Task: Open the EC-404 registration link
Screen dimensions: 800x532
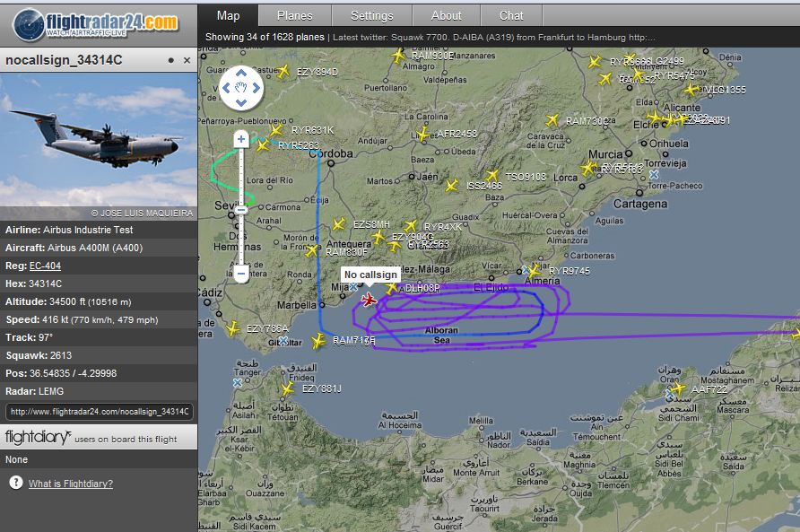Action: pyautogui.click(x=45, y=266)
